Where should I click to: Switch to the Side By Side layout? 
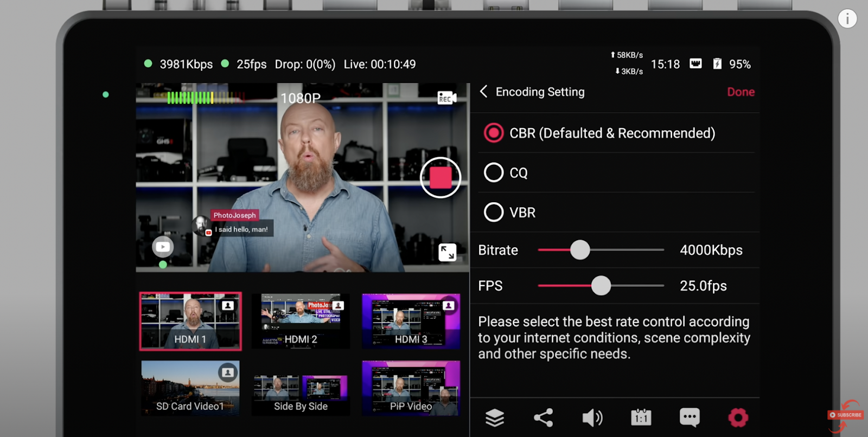tap(301, 388)
